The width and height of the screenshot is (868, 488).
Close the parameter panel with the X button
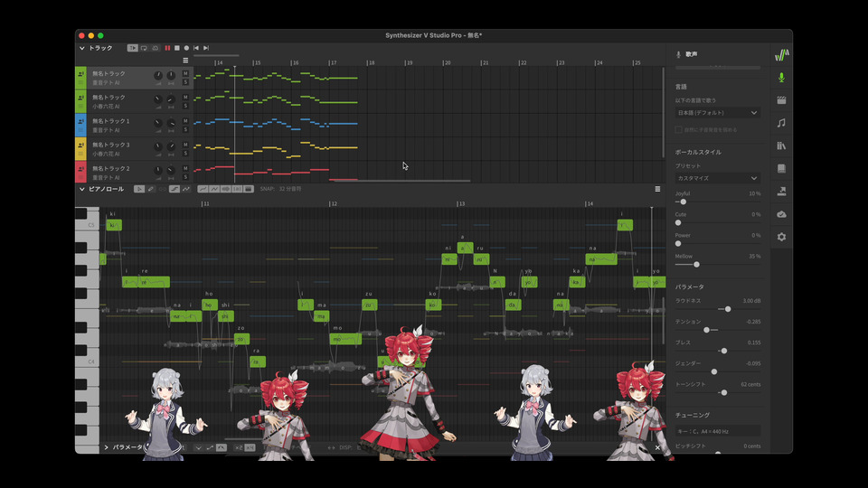pyautogui.click(x=657, y=447)
